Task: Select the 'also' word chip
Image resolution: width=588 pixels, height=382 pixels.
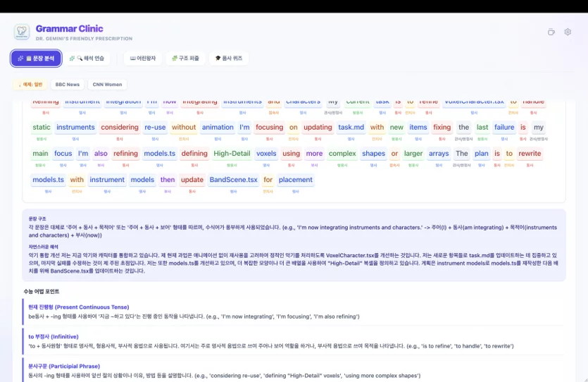Action: click(101, 154)
